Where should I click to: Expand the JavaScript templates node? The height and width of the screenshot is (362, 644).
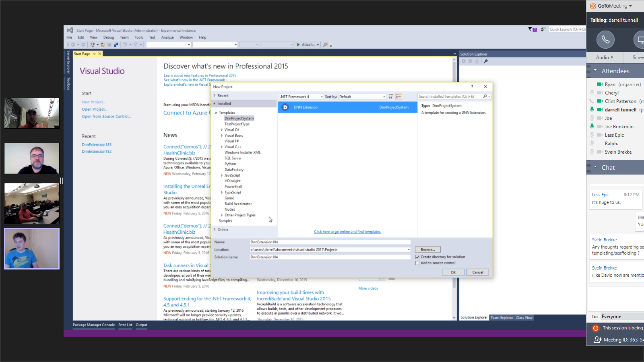[x=222, y=175]
